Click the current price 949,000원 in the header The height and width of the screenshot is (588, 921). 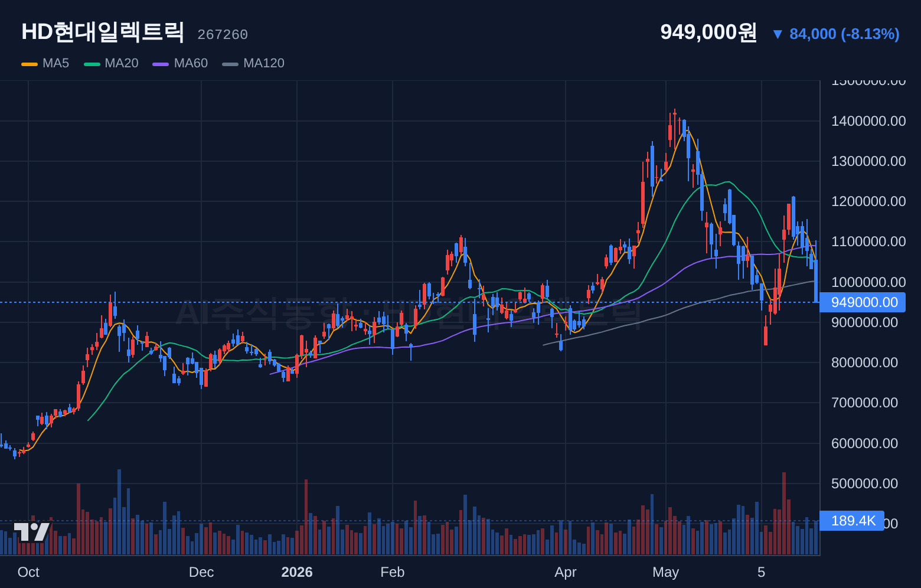pyautogui.click(x=708, y=32)
